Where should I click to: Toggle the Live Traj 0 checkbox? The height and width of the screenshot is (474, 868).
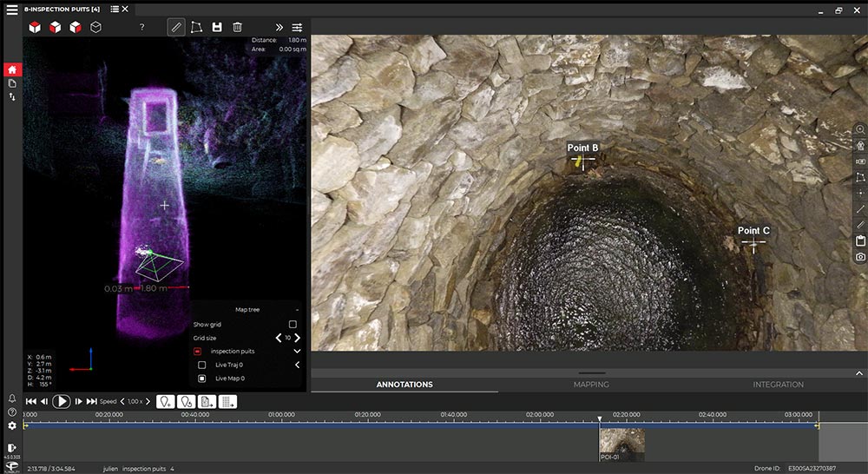tap(202, 365)
